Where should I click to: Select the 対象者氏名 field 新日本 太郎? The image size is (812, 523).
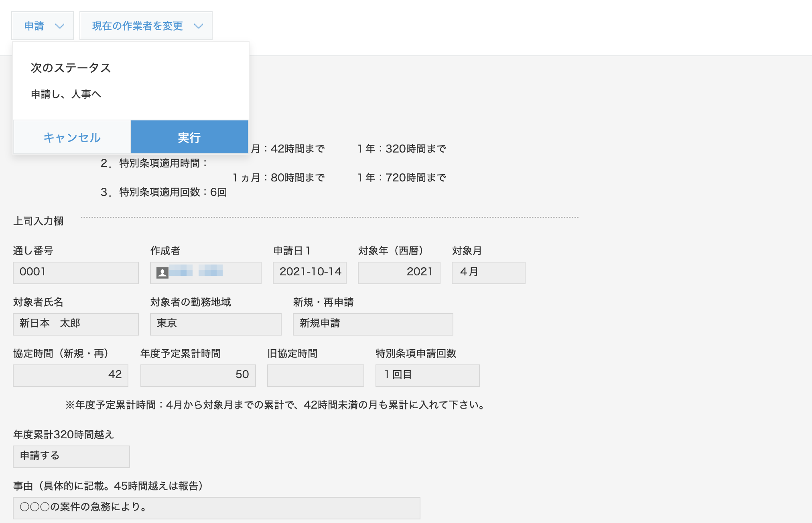76,324
